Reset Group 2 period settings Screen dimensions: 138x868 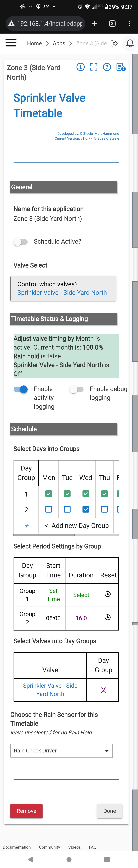[108, 617]
